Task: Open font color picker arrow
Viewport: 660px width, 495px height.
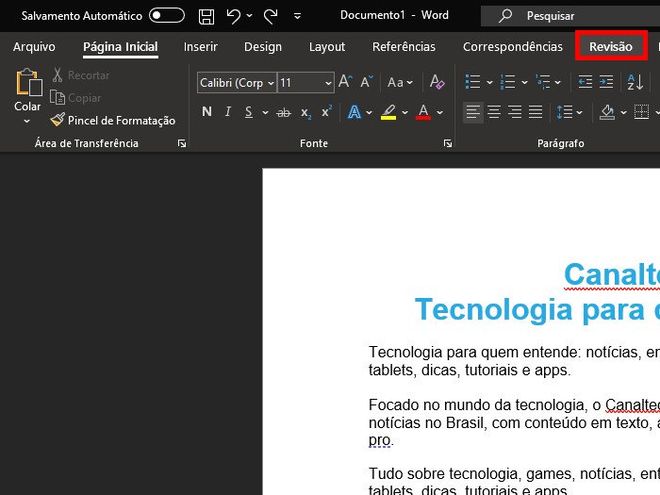Action: [x=440, y=112]
